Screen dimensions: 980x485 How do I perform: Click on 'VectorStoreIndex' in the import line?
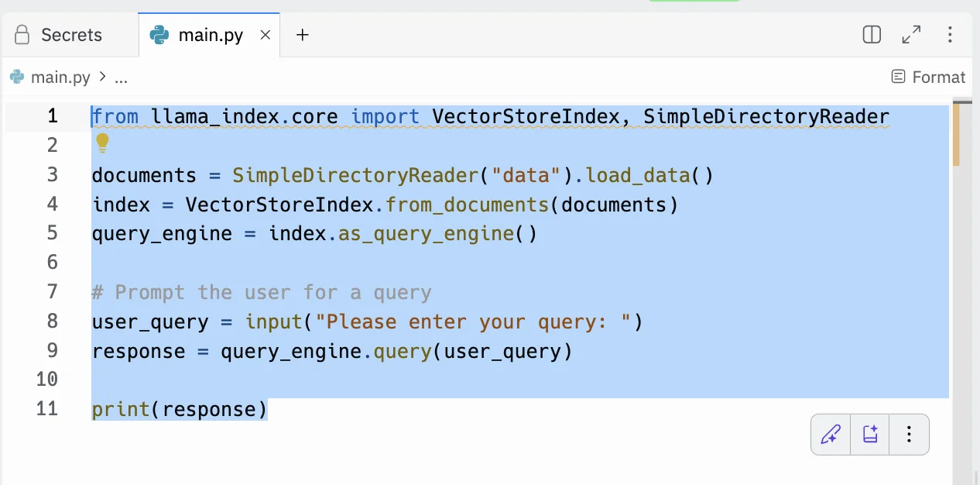pos(526,117)
